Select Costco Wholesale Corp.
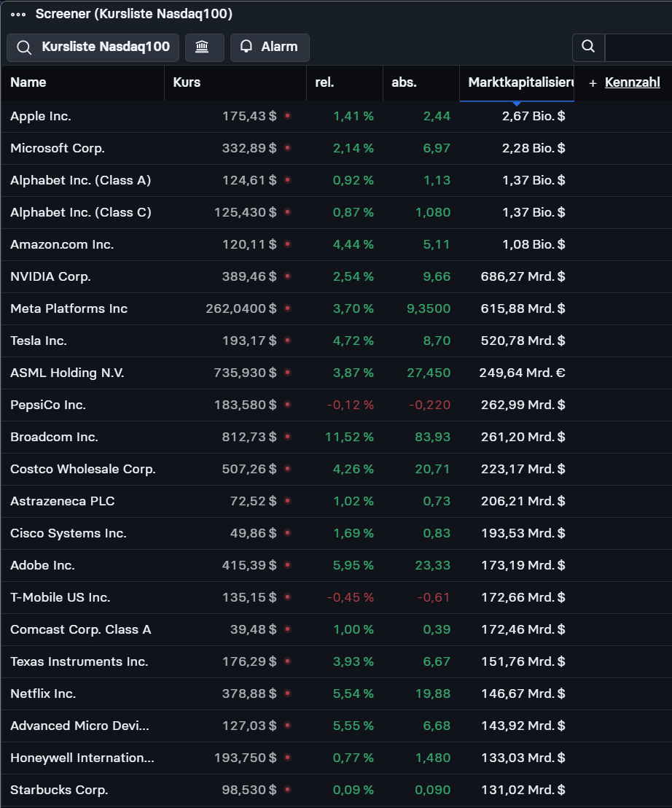672x808 pixels. 83,469
